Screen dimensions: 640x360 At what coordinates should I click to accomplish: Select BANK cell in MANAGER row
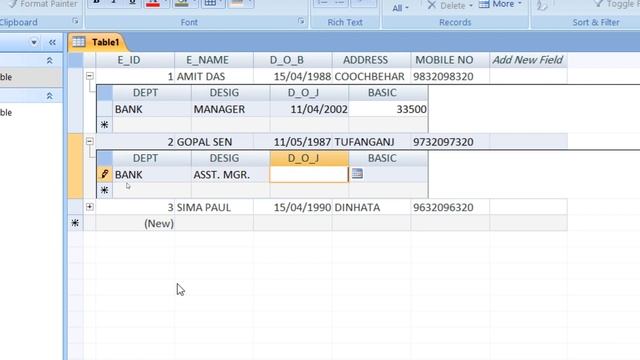click(152, 109)
